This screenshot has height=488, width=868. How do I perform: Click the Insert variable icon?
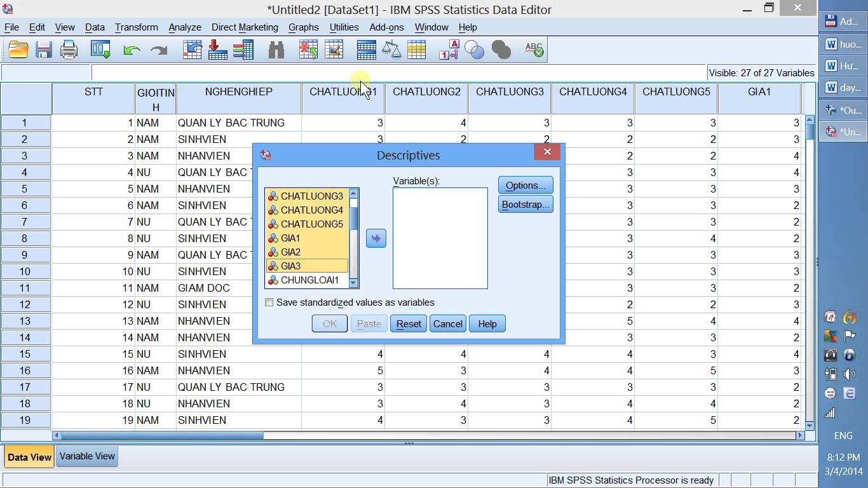pos(334,50)
